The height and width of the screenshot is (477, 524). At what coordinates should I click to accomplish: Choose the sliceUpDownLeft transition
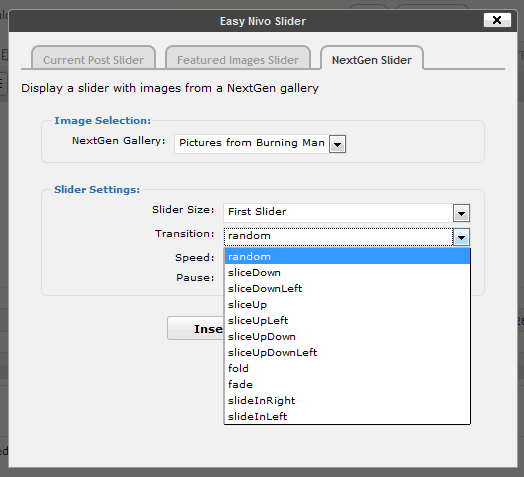click(347, 353)
